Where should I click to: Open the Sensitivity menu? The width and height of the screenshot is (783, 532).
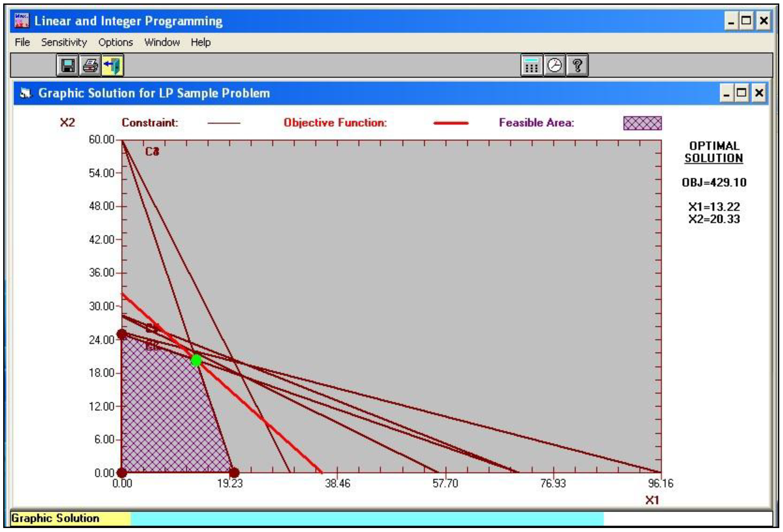[64, 43]
